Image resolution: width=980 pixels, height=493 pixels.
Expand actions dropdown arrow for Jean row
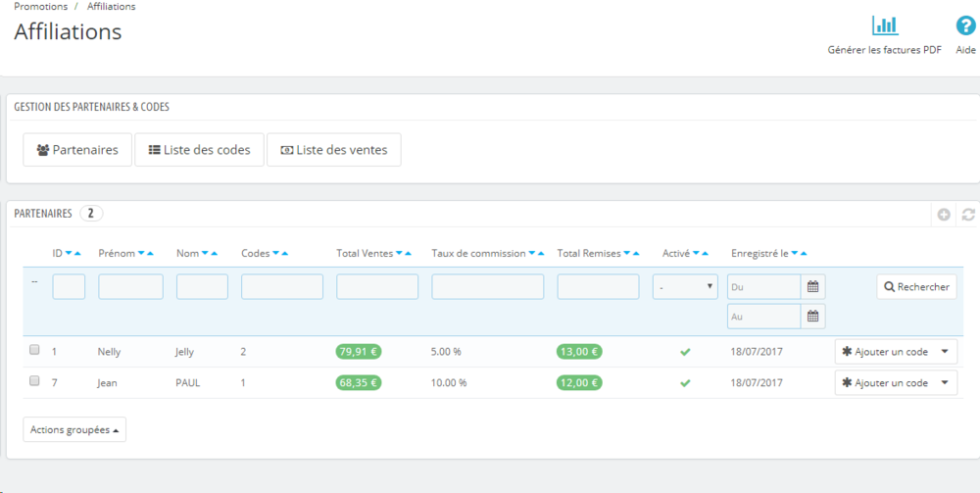tap(945, 383)
